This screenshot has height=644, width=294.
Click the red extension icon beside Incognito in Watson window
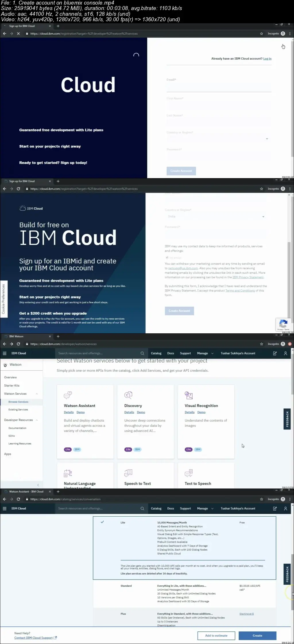click(290, 344)
